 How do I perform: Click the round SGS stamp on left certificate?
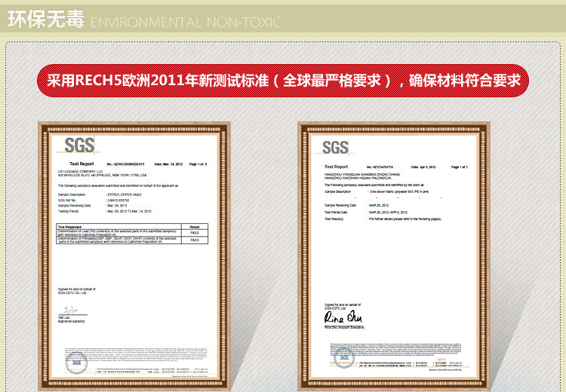tap(76, 363)
